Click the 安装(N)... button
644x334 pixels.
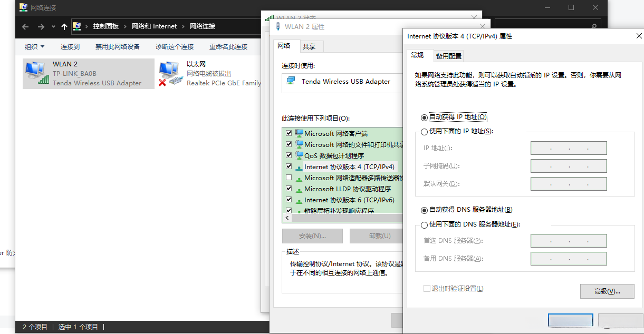[312, 236]
